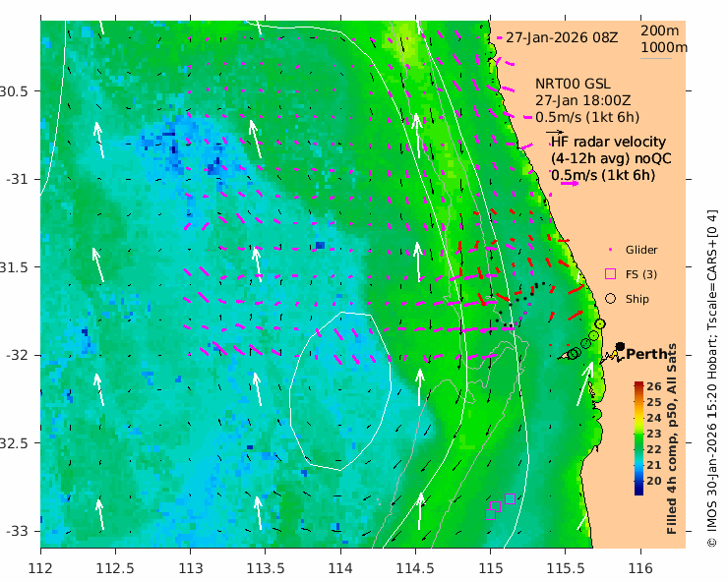Click the NRT00 GSL label
This screenshot has width=728, height=582.
pyautogui.click(x=573, y=84)
